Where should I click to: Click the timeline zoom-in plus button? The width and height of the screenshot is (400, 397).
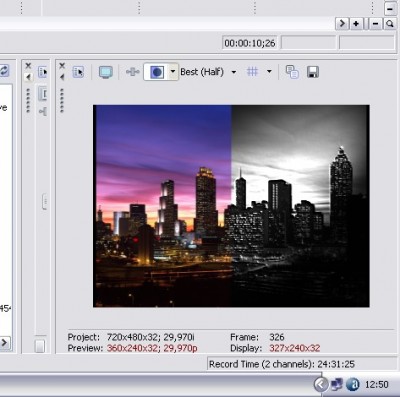pos(356,24)
